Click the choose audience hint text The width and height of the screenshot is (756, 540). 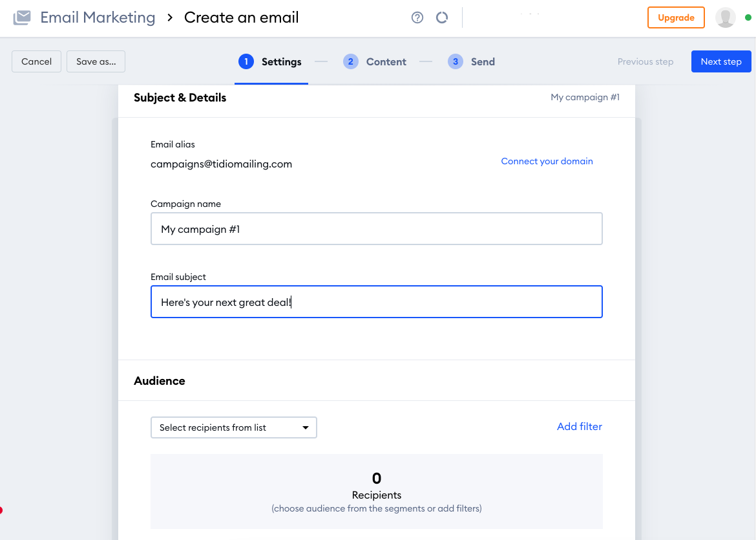point(377,508)
